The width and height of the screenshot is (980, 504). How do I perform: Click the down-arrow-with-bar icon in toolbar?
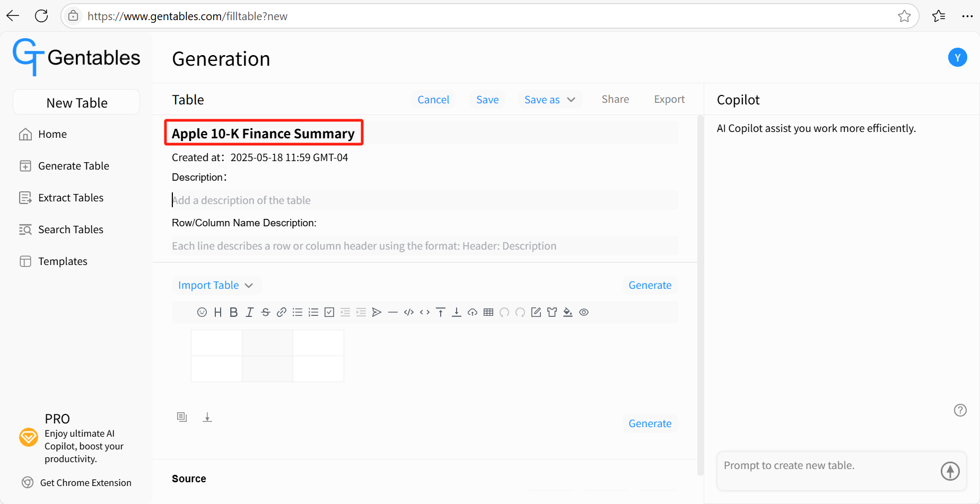[x=457, y=312]
